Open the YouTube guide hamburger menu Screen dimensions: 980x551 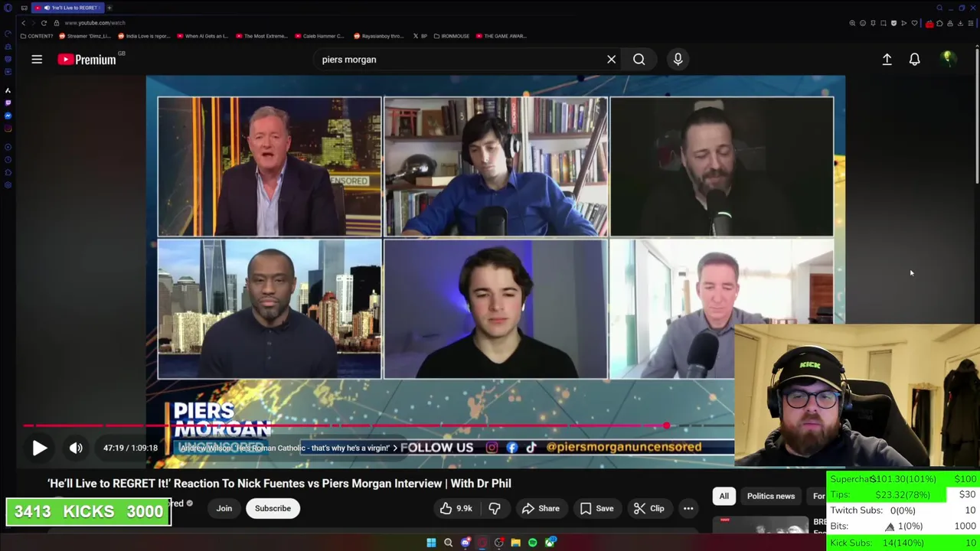tap(37, 59)
